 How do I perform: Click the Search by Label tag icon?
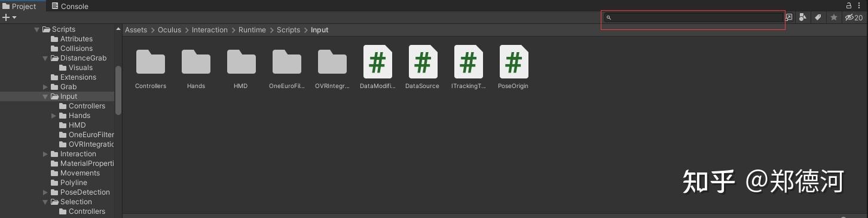(x=818, y=17)
